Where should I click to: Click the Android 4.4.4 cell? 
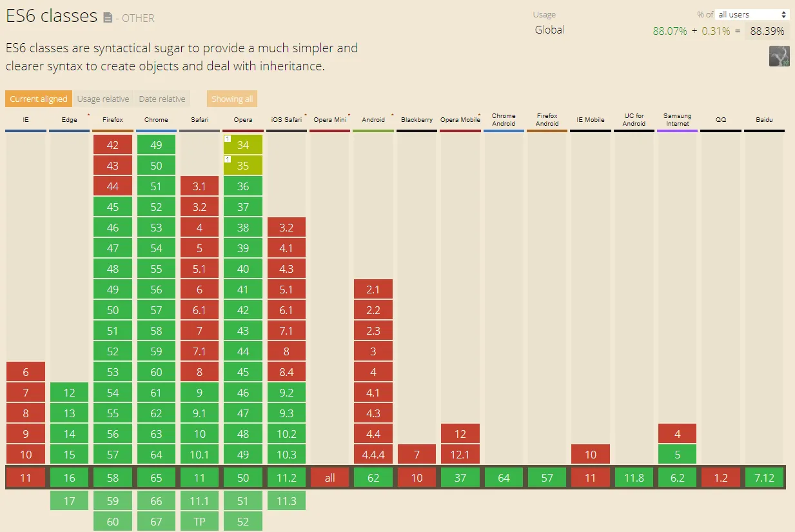coord(373,455)
